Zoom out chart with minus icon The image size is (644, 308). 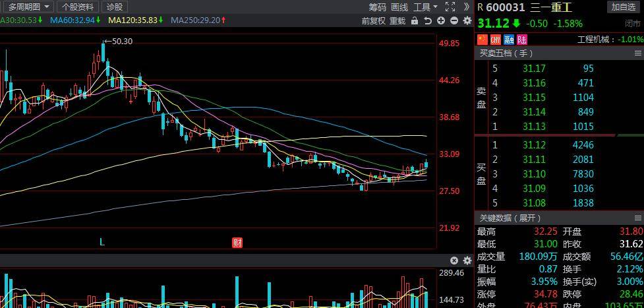[454, 20]
